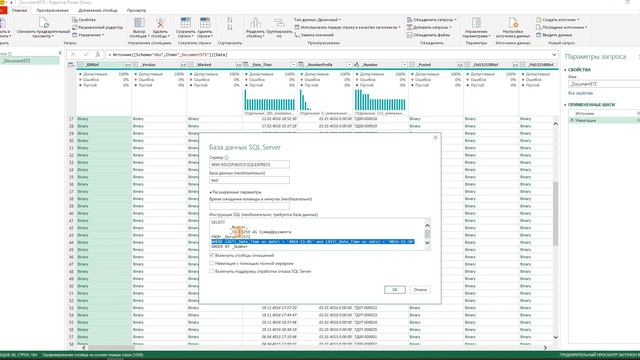Click the Keep Rows (Сохранить строки) icon

[186, 23]
